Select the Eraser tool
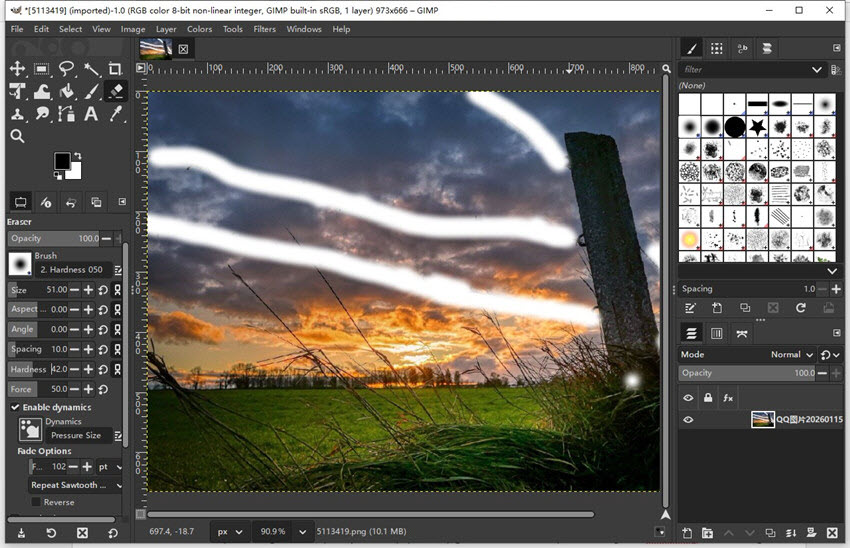Viewport: 850px width, 548px height. [x=115, y=91]
